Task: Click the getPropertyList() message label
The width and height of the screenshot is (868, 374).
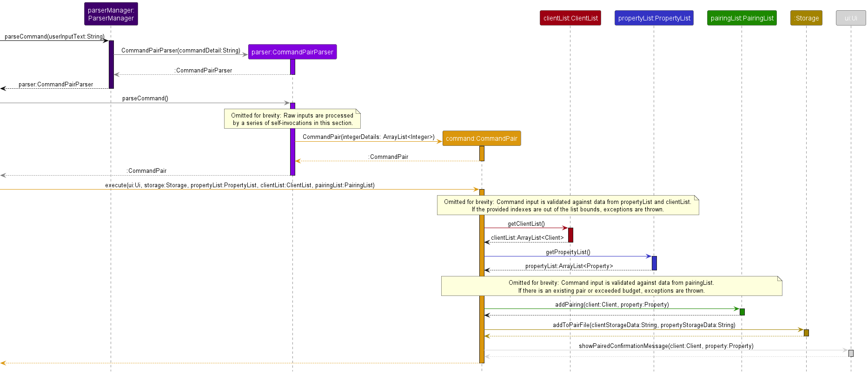Action: (x=568, y=252)
